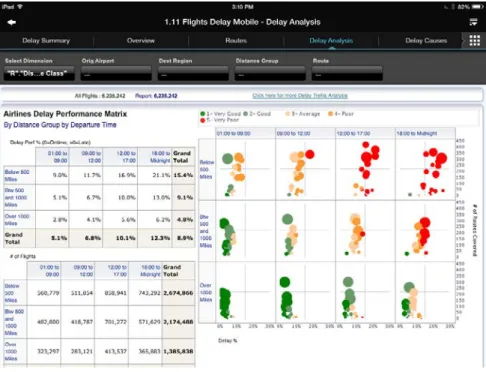This screenshot has height=372, width=486.
Task: Click the 1,385,838 grand total flights cell
Action: pos(178,351)
